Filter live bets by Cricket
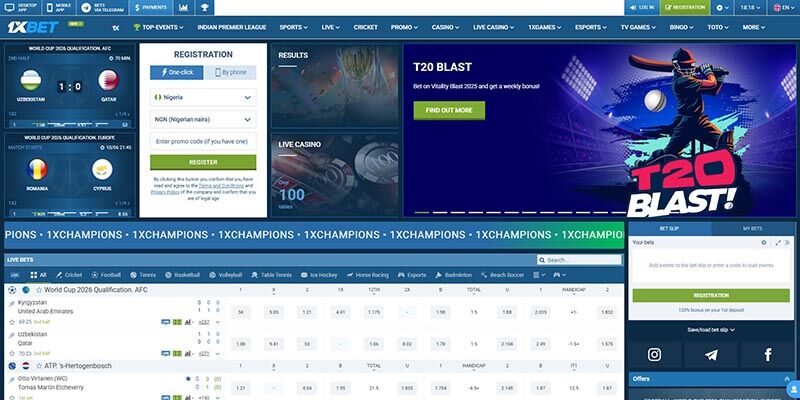800x400 pixels. 68,275
